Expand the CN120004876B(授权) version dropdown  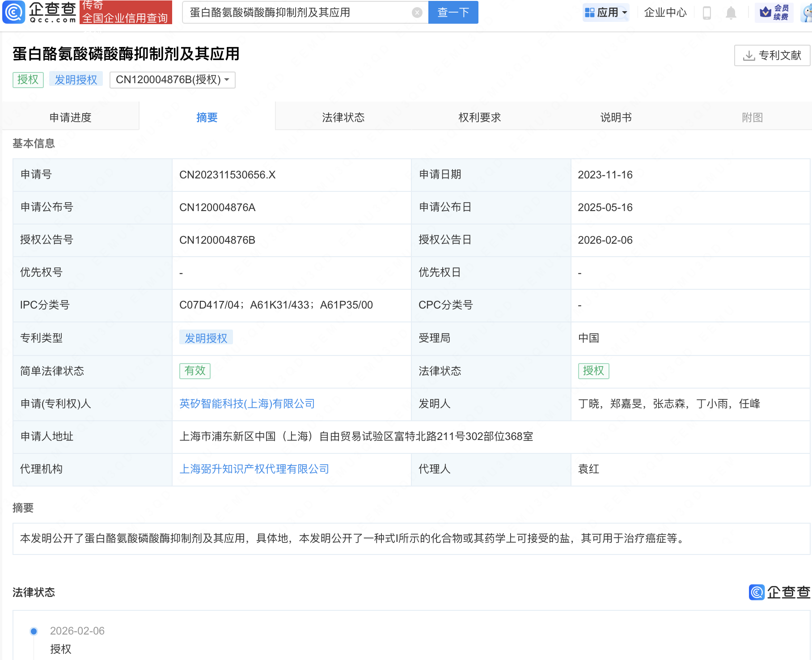[173, 80]
